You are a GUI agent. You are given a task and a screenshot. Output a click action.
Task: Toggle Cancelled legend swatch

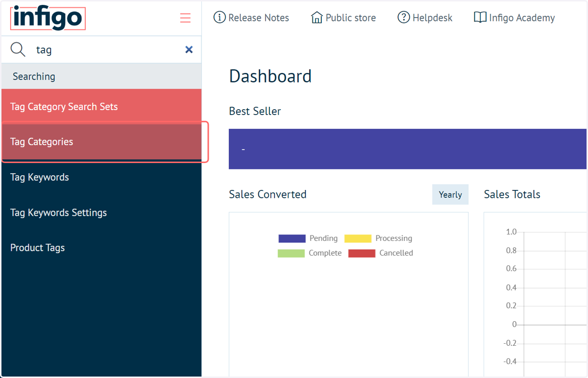(362, 253)
